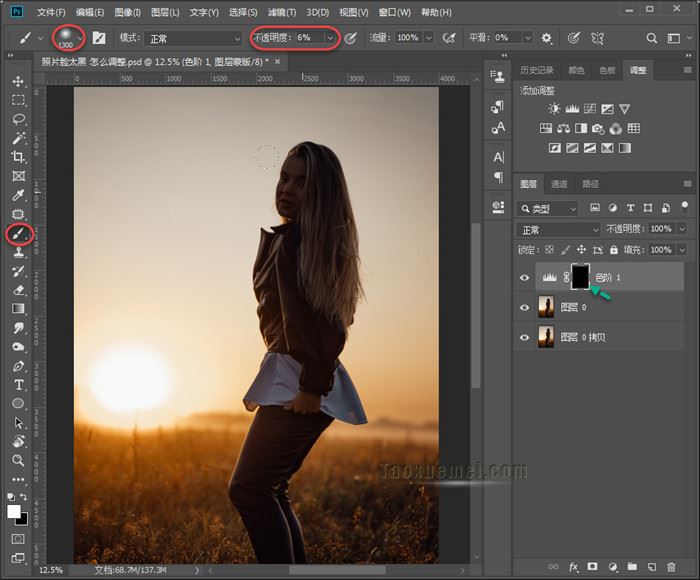
Task: Choose the Crop tool
Action: (x=18, y=157)
